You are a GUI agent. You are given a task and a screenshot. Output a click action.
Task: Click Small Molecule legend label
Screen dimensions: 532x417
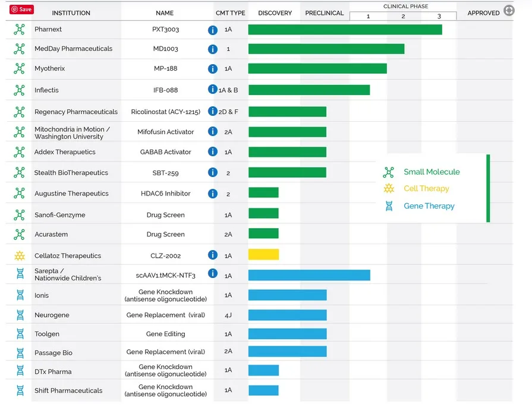[x=432, y=172]
